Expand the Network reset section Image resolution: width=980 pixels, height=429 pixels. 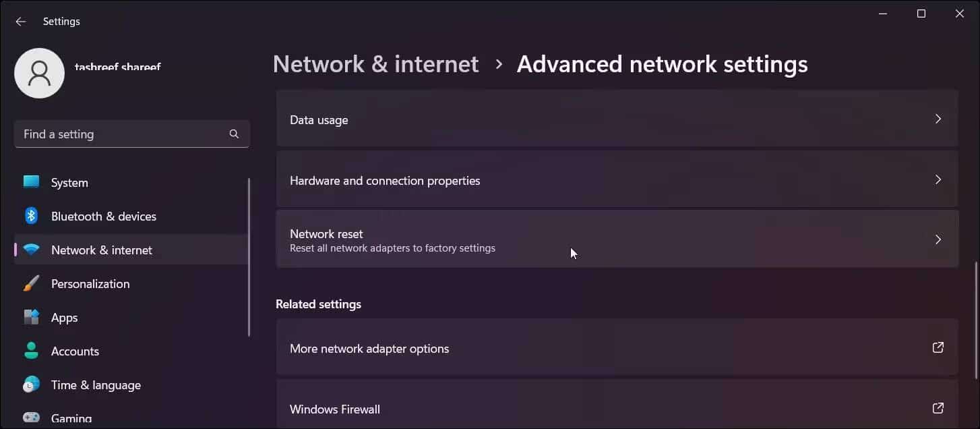point(617,239)
